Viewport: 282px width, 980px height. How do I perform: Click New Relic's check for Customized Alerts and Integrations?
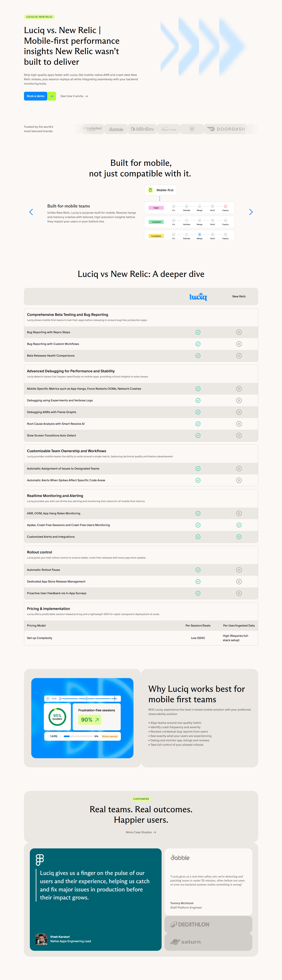(x=239, y=536)
